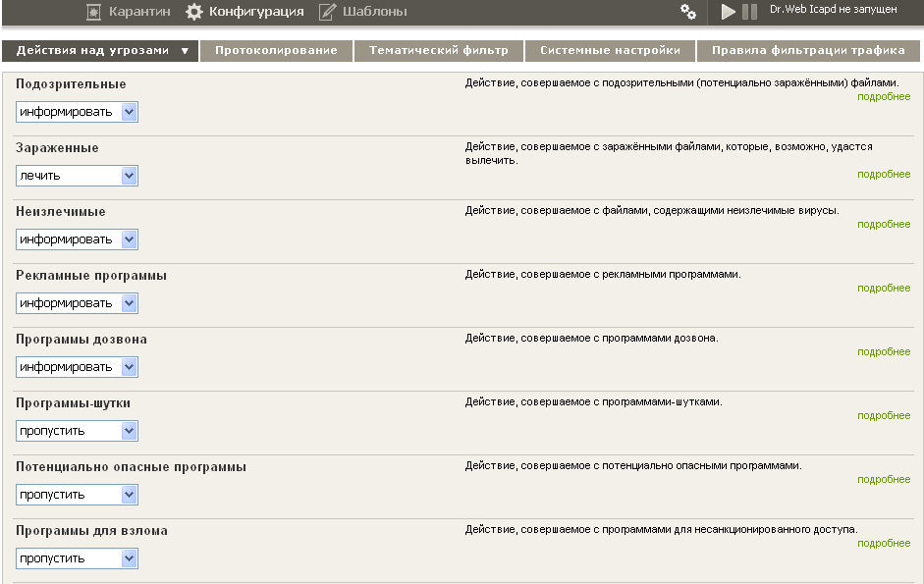Click the 'Dr.Web Icapd не запущен' status text
The width and height of the screenshot is (924, 584).
pyautogui.click(x=834, y=10)
